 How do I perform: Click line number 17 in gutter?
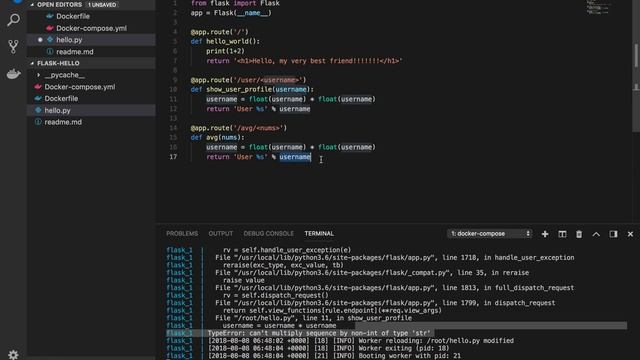pos(173,157)
